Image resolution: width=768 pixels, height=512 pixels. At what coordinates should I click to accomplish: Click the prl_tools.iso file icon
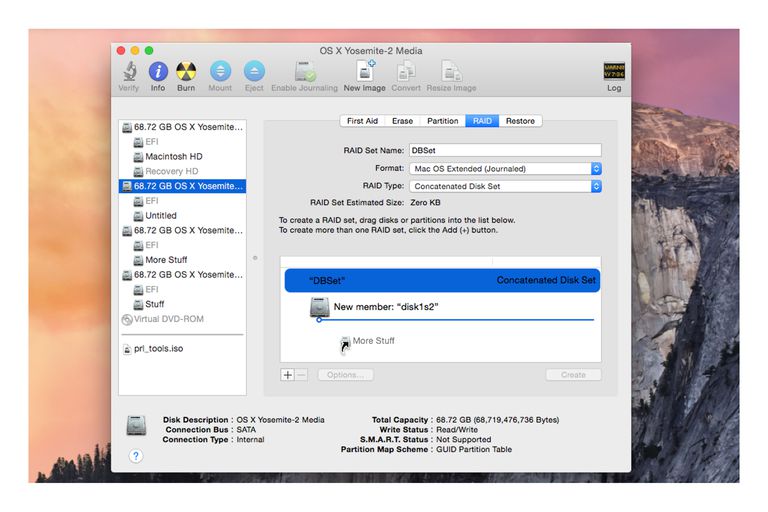[127, 349]
